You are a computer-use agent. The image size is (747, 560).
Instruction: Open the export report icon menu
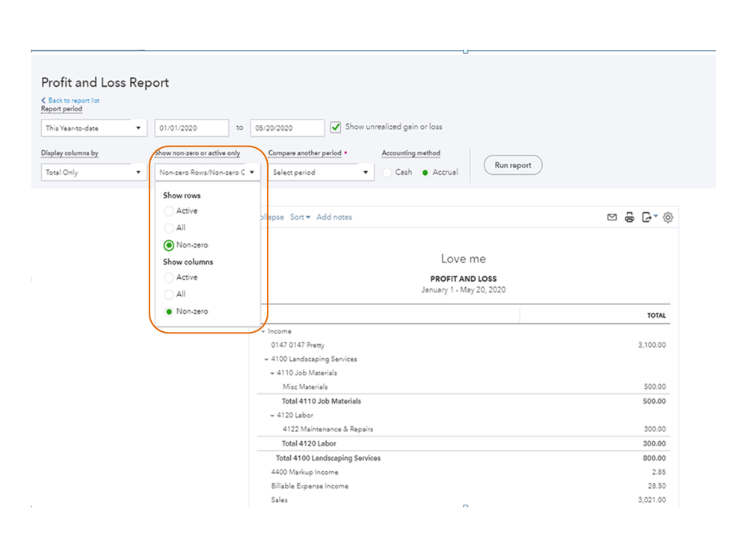point(649,218)
